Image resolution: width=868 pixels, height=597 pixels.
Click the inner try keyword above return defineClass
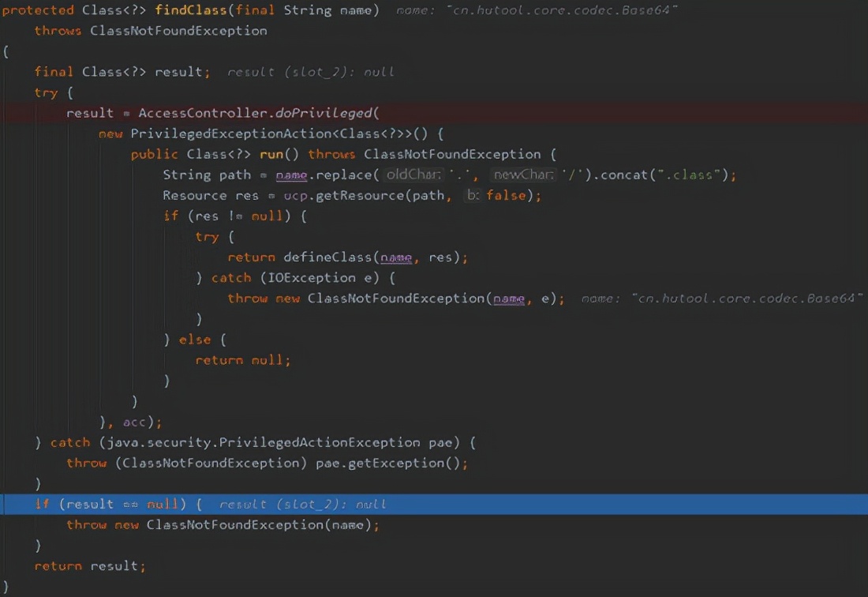(x=207, y=236)
